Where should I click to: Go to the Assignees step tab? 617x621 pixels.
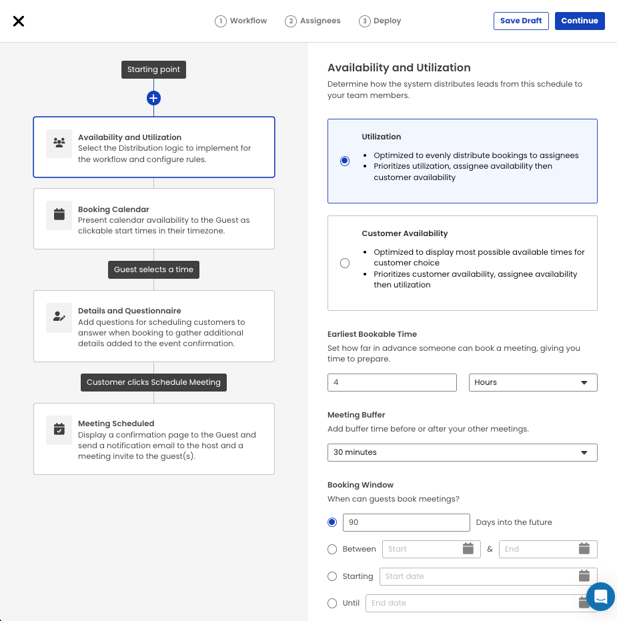click(x=312, y=21)
